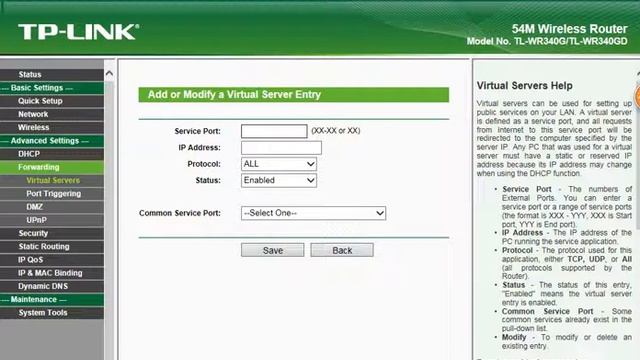Click 'Add or Modify a Virtual Server Entry' heading
Viewport: 640px width, 360px height.
pos(234,94)
